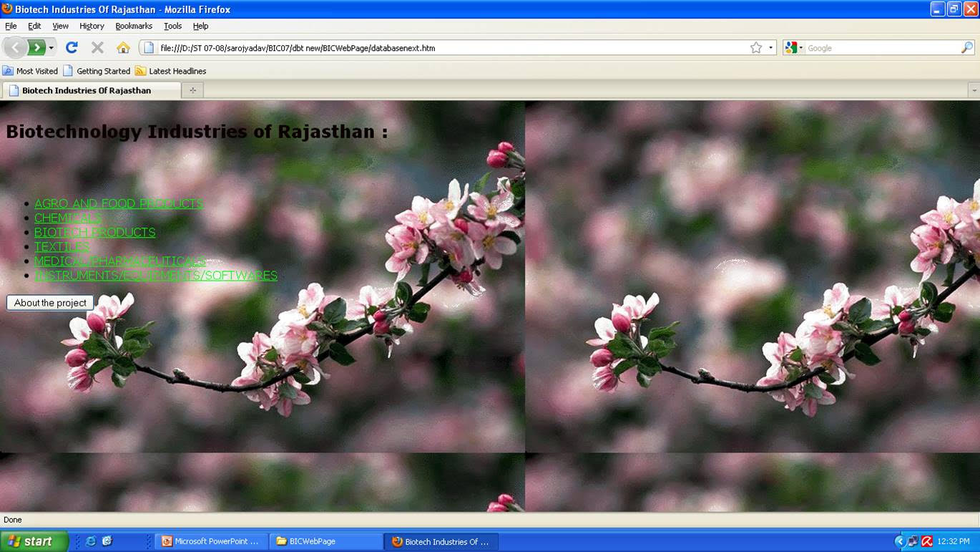
Task: Open the Most Visited bookmarks folder
Action: coord(30,71)
